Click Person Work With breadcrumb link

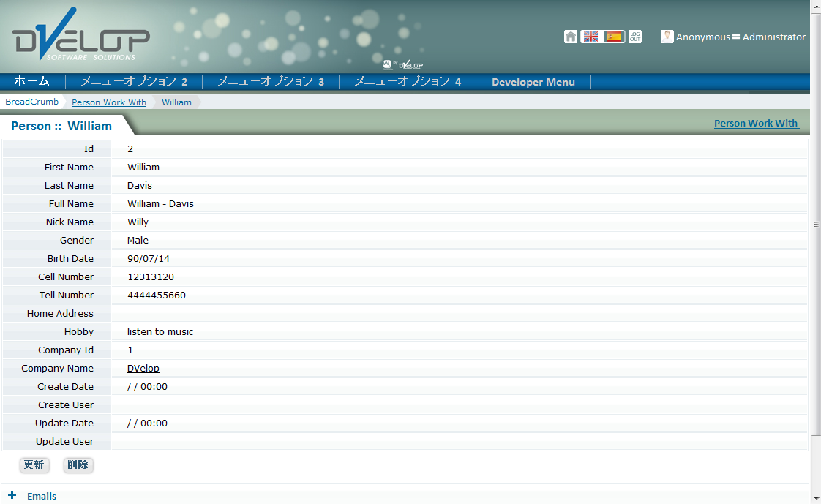(x=109, y=102)
